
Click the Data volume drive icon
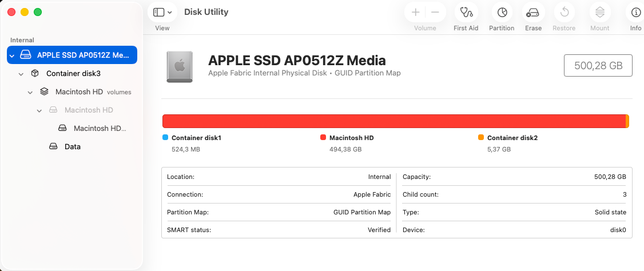click(53, 146)
